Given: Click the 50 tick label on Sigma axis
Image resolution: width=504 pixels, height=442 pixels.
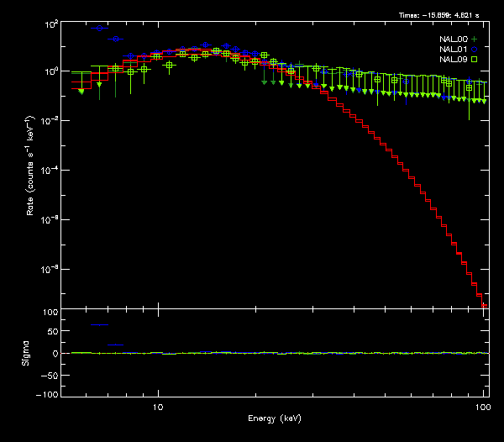Looking at the screenshot, I should 52,333.
